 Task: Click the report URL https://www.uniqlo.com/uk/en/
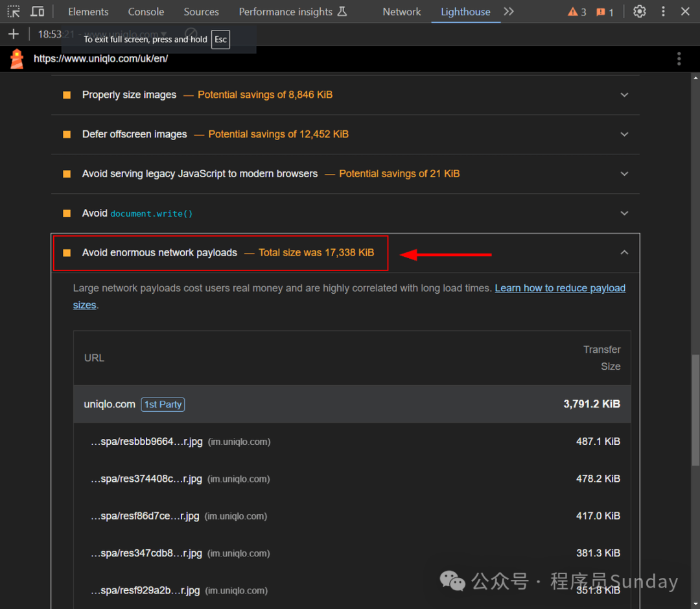pyautogui.click(x=101, y=58)
